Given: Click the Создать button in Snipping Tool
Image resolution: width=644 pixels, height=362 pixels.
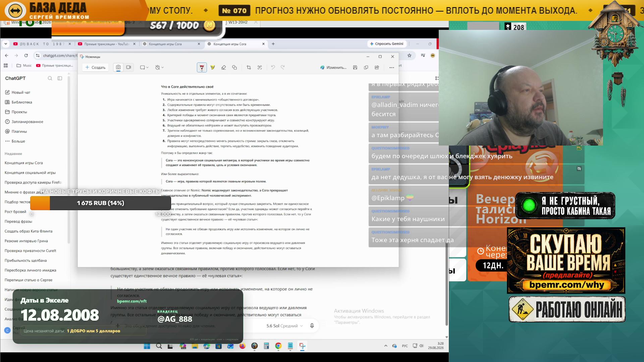Looking at the screenshot, I should point(96,67).
